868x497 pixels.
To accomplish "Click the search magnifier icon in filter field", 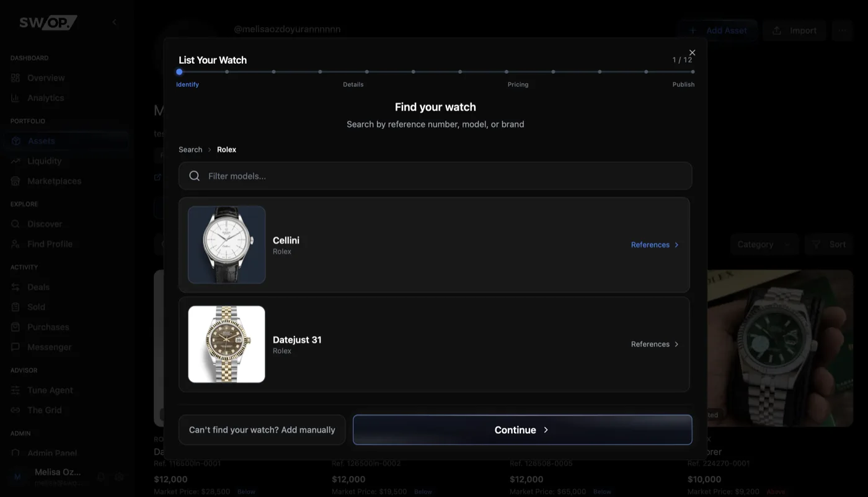I will [194, 176].
